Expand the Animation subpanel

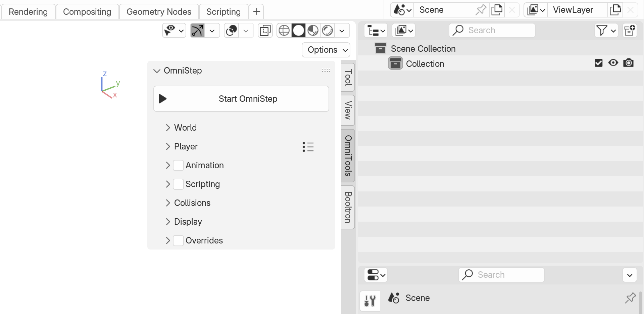(168, 165)
